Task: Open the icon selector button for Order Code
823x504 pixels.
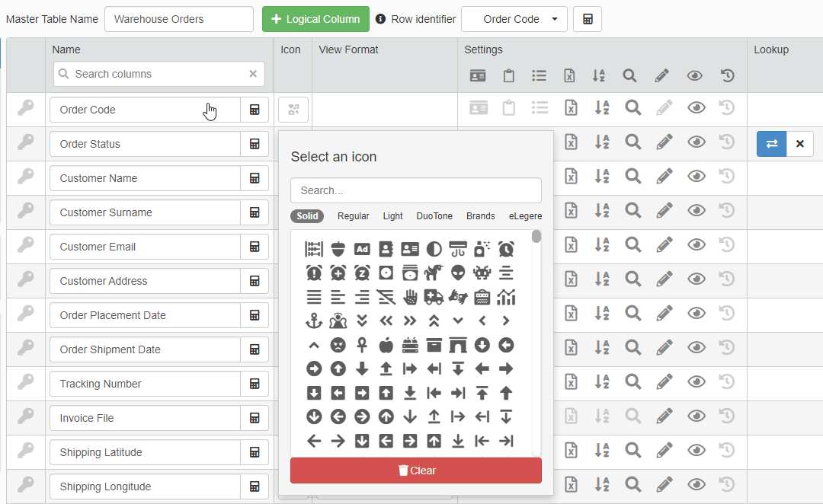Action: pos(293,109)
